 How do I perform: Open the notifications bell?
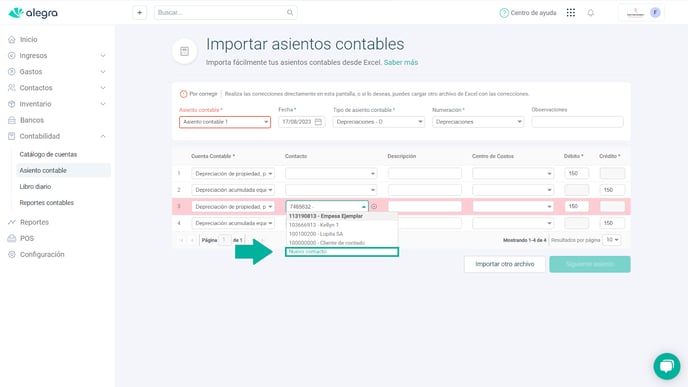click(591, 13)
